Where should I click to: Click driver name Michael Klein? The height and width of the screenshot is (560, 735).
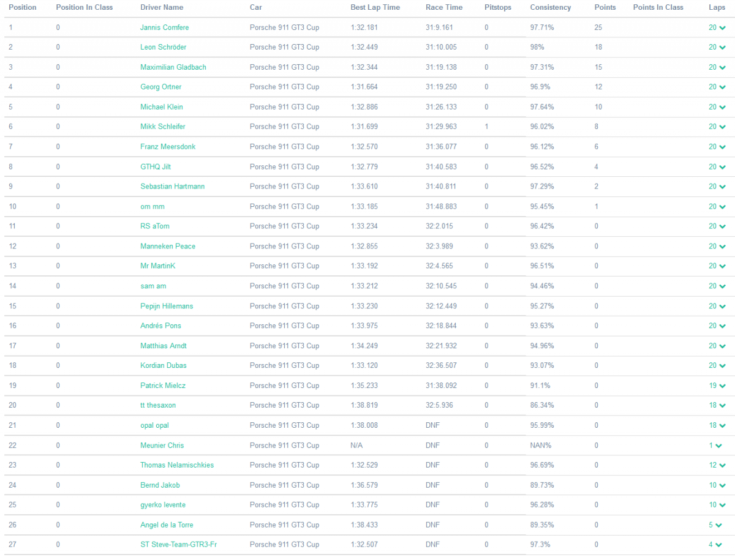click(x=161, y=107)
